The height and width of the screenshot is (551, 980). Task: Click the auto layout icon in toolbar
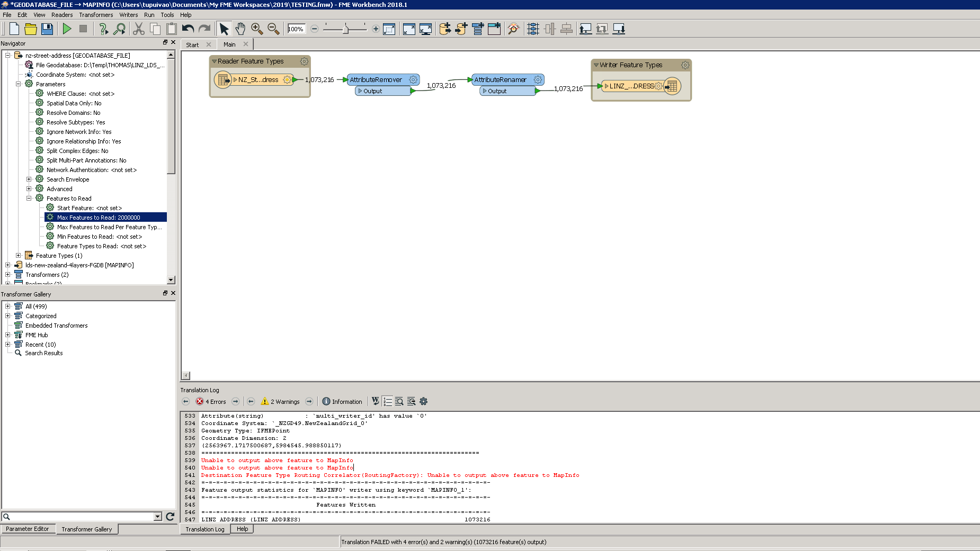coord(533,29)
